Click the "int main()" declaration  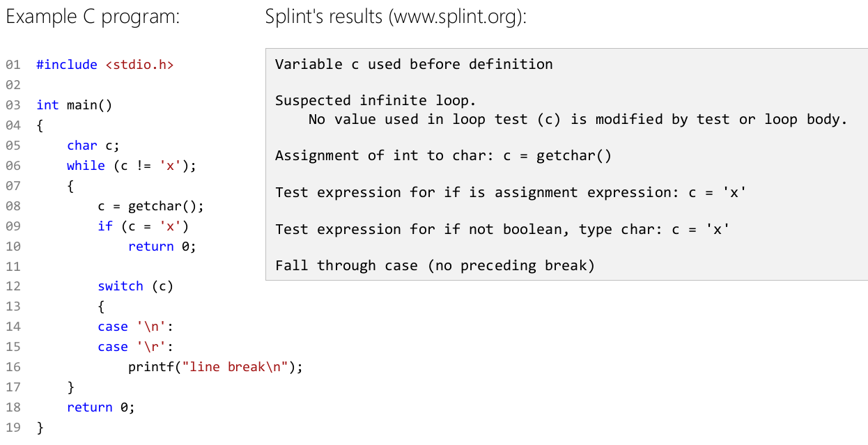tap(74, 105)
